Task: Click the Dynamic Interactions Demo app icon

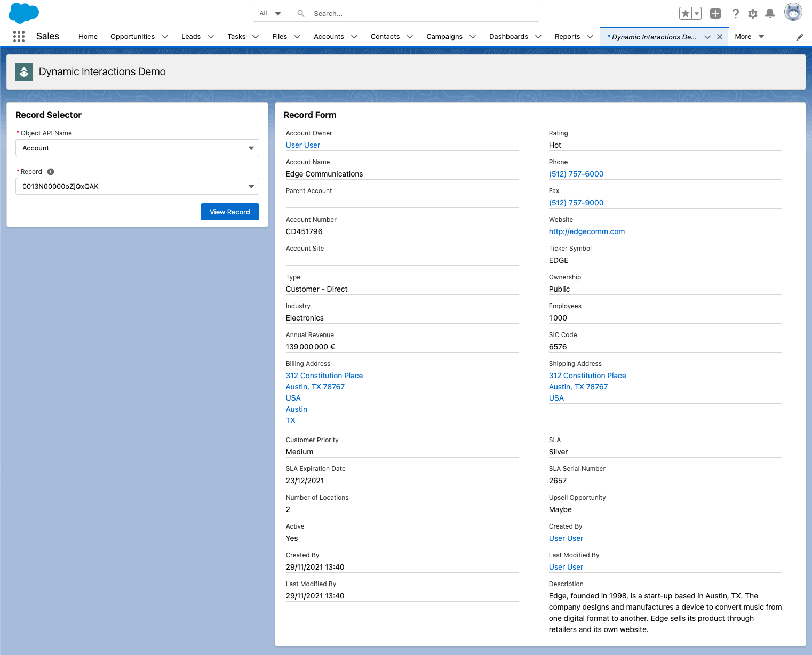Action: (24, 71)
